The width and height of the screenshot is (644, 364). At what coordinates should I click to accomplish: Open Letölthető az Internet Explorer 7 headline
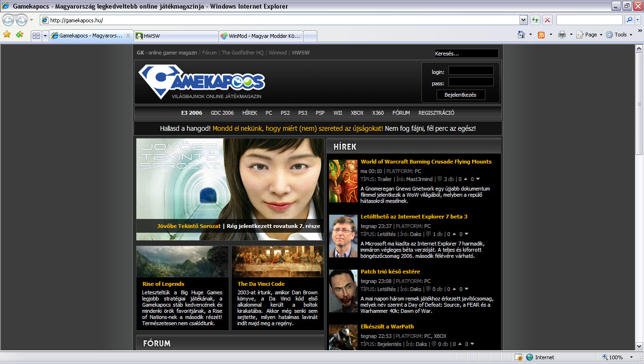point(414,217)
